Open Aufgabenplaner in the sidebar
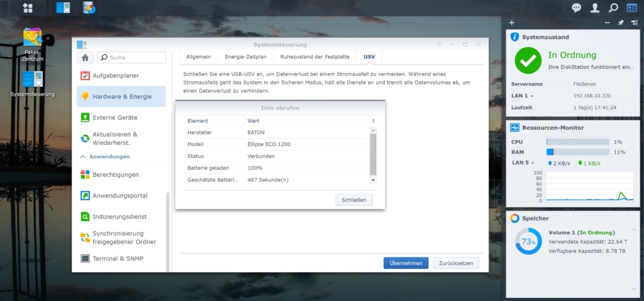This screenshot has width=644, height=301. point(121,76)
